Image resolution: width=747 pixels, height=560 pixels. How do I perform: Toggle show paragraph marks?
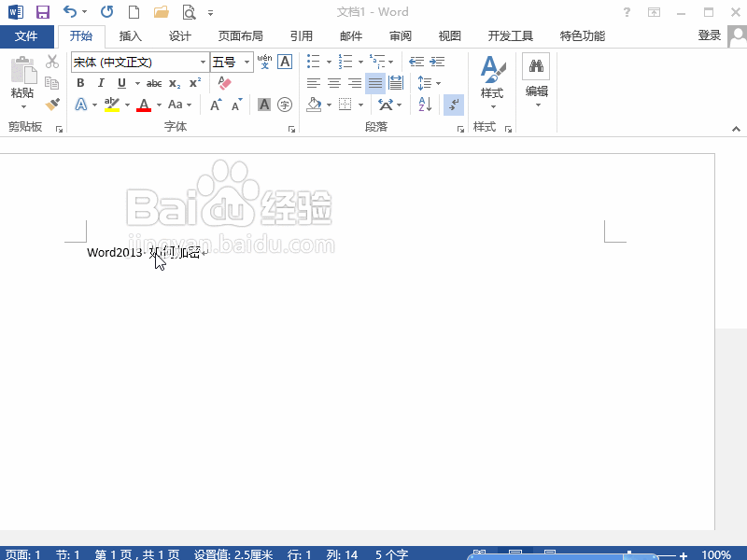pos(454,105)
